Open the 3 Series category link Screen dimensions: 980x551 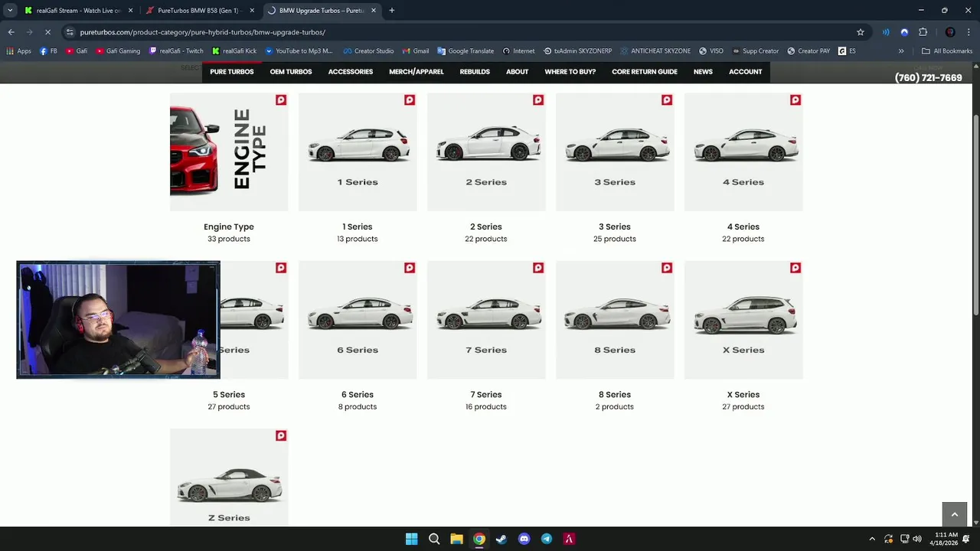[615, 227]
